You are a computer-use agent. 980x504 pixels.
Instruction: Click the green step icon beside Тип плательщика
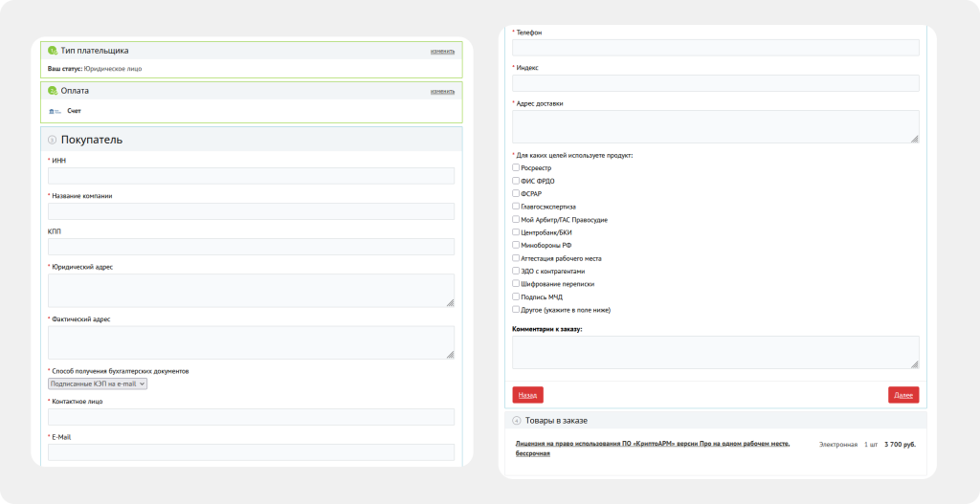(x=53, y=50)
